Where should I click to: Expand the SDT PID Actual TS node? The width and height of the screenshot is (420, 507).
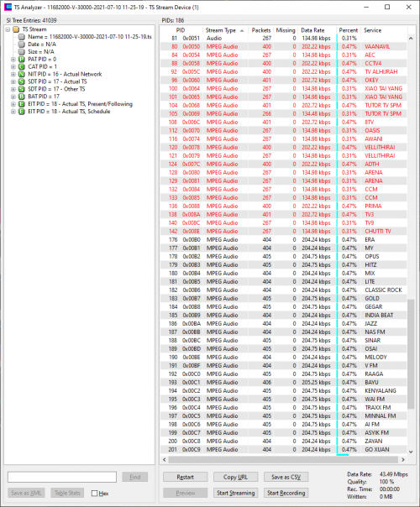click(13, 81)
